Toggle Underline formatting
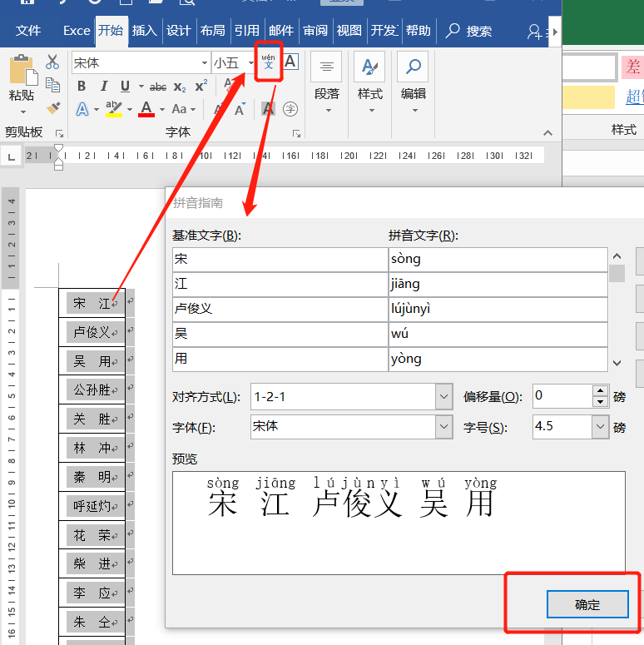This screenshot has width=644, height=645. (x=126, y=86)
